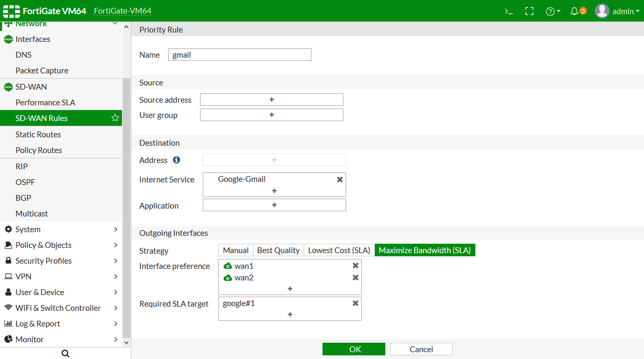Open the Performance SLA page
The height and width of the screenshot is (359, 644).
pos(46,103)
